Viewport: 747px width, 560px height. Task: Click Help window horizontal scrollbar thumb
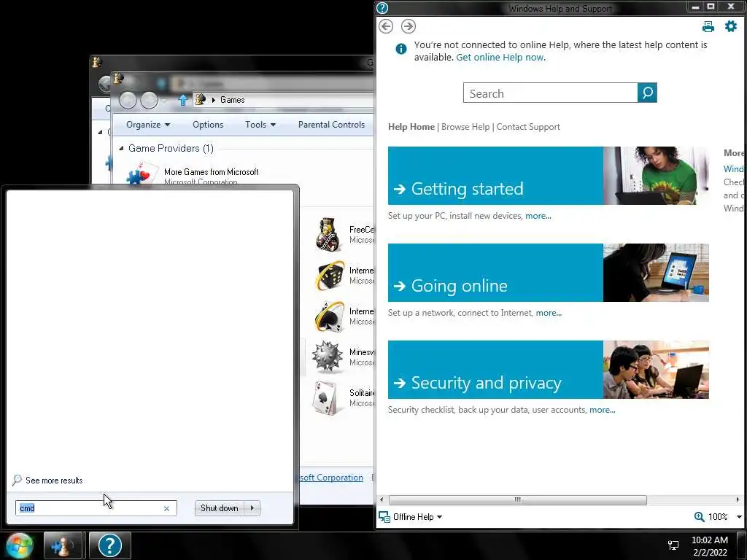coord(518,499)
